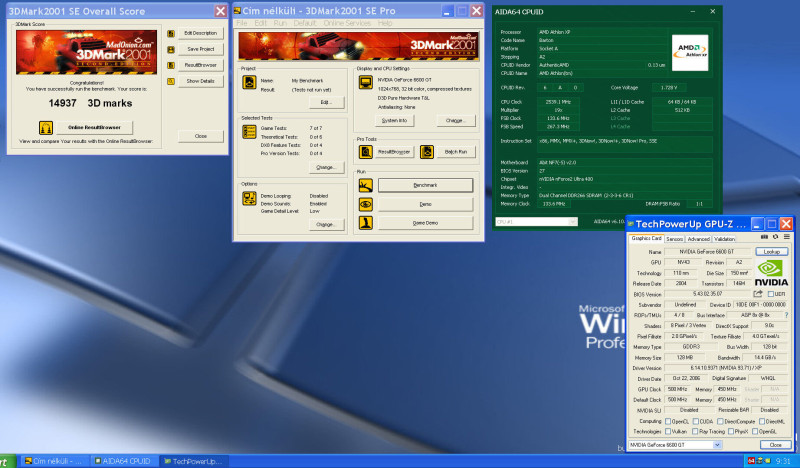Click the GPU Name field in GPU-Z
Viewport: 800px width, 468px height.
[707, 252]
